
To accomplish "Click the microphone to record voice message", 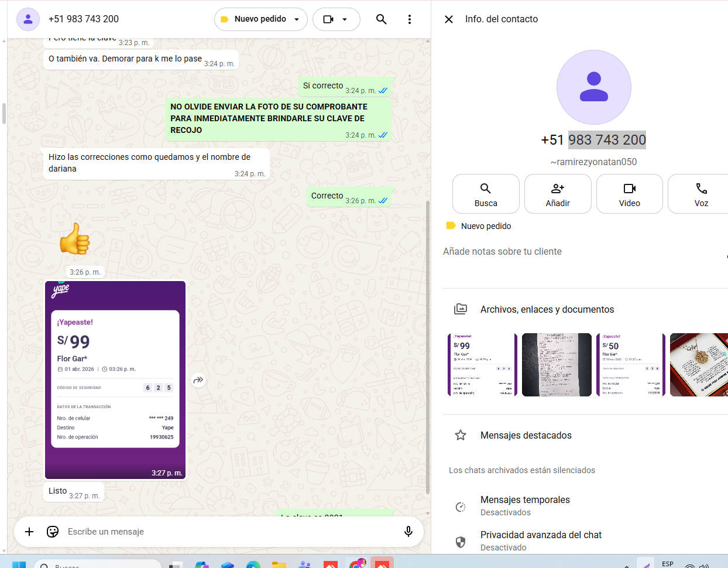I will point(408,532).
